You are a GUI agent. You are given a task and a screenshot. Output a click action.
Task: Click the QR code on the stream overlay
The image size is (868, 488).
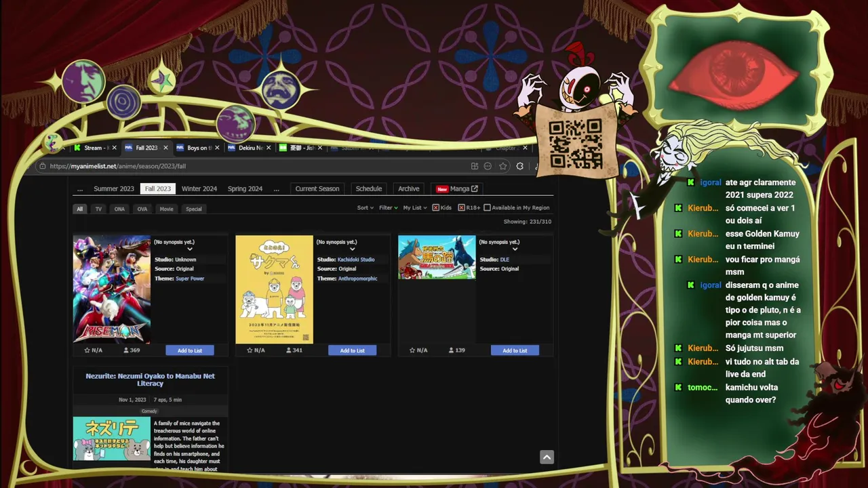[x=575, y=144]
